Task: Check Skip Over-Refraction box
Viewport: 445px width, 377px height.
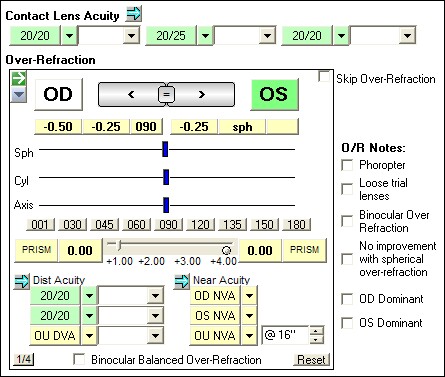Action: click(x=324, y=77)
